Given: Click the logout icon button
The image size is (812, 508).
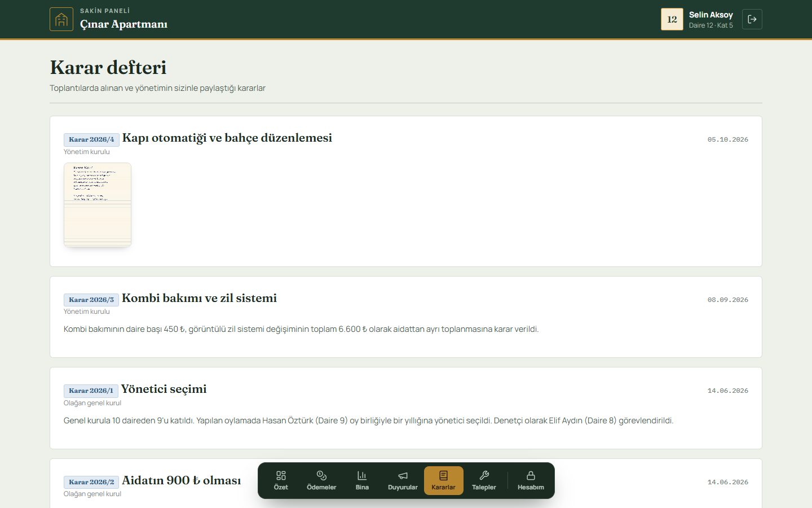Looking at the screenshot, I should 752,19.
